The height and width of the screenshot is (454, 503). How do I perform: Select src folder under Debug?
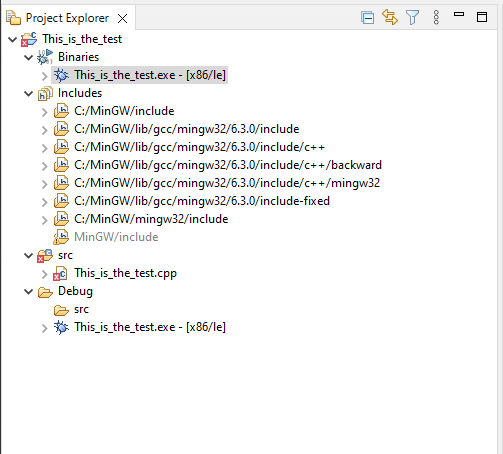(81, 309)
